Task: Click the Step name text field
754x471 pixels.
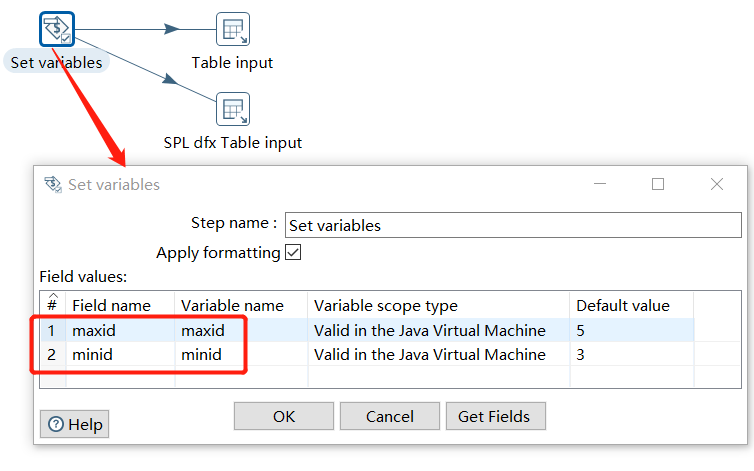Action: click(512, 225)
